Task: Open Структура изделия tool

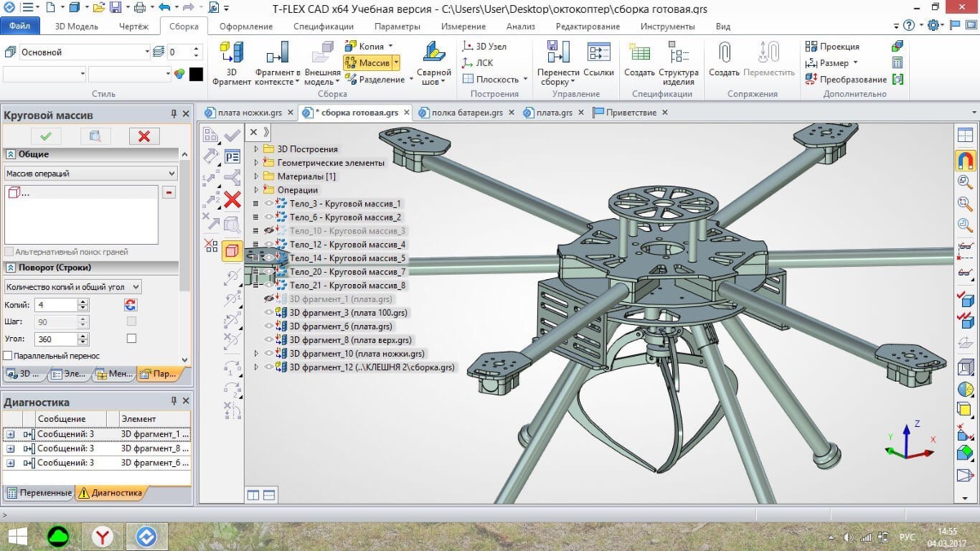Action: click(x=679, y=63)
